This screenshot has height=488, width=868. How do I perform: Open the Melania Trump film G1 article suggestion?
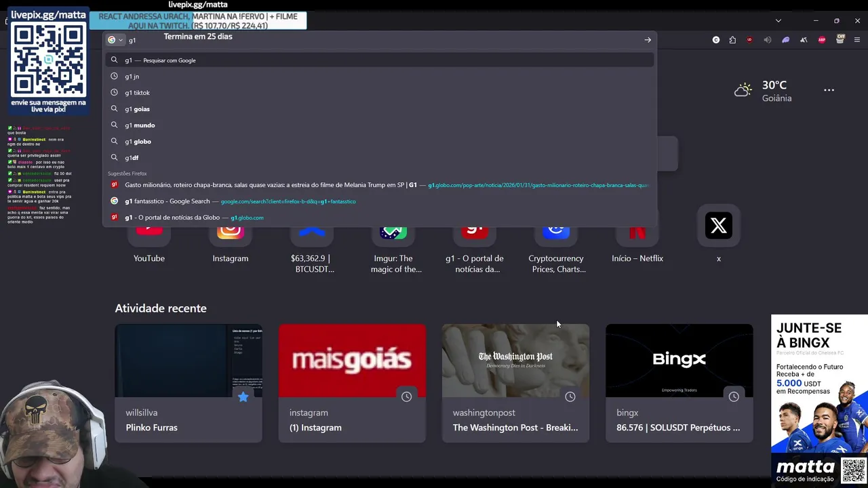(380, 185)
